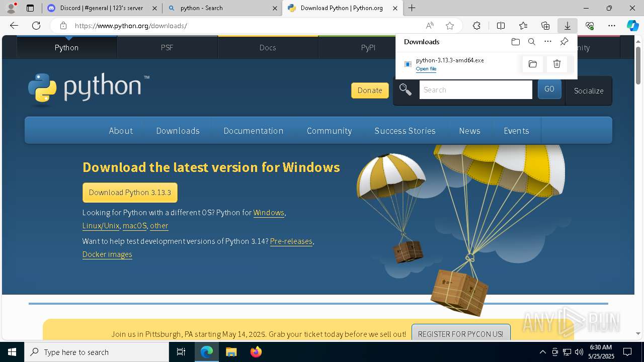
Task: View site information lock icon
Action: pyautogui.click(x=63, y=26)
